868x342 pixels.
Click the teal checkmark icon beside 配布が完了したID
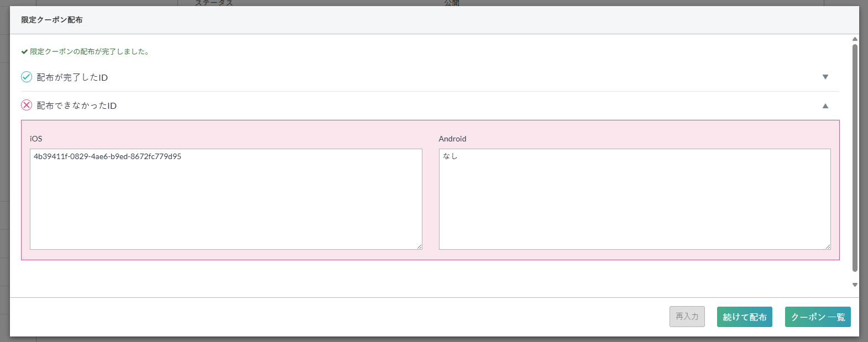coord(27,77)
